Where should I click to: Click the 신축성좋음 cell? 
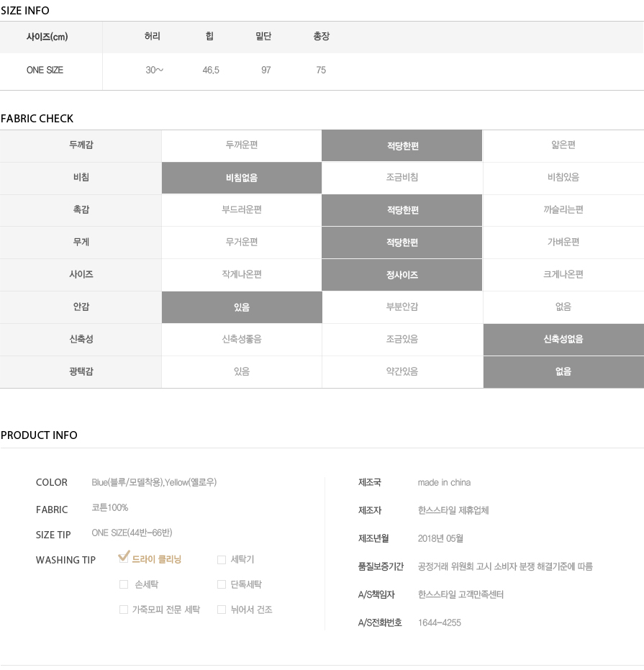pyautogui.click(x=242, y=339)
